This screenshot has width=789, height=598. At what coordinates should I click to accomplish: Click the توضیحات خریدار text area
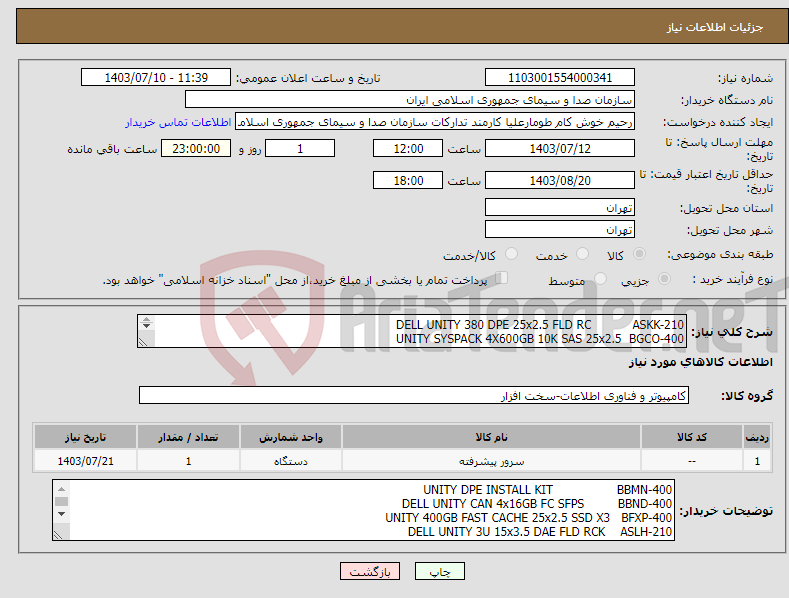point(363,510)
